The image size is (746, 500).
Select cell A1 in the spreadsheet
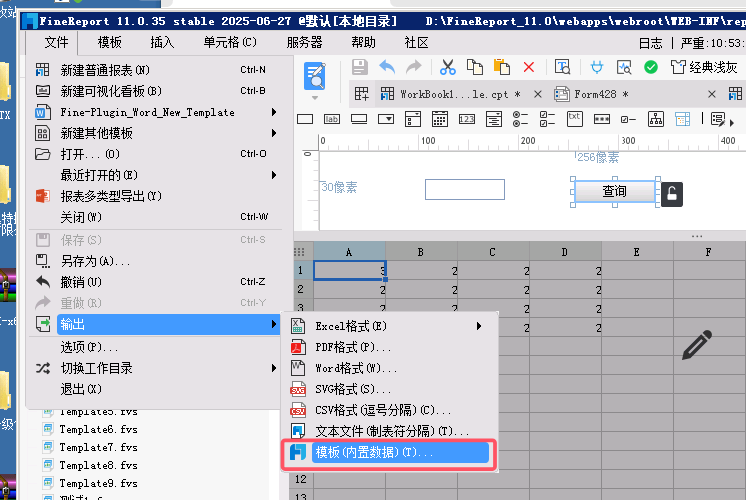pos(350,270)
